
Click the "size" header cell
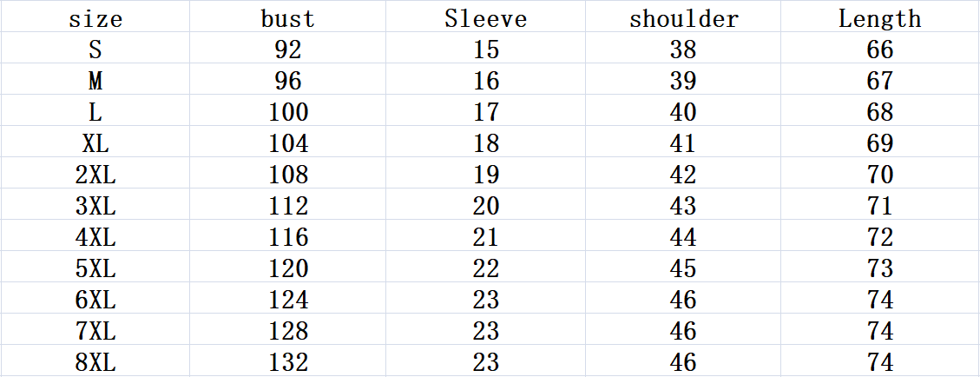point(95,18)
